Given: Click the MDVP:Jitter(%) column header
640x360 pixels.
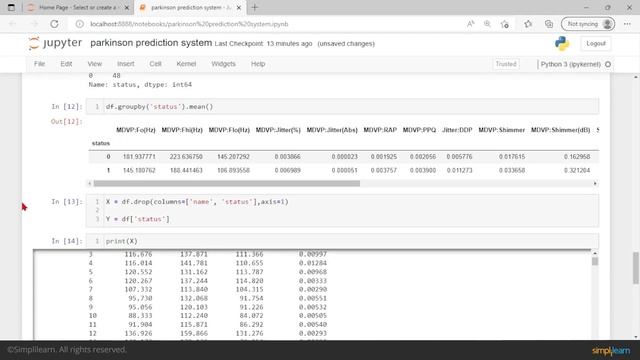Looking at the screenshot, I should click(x=278, y=130).
